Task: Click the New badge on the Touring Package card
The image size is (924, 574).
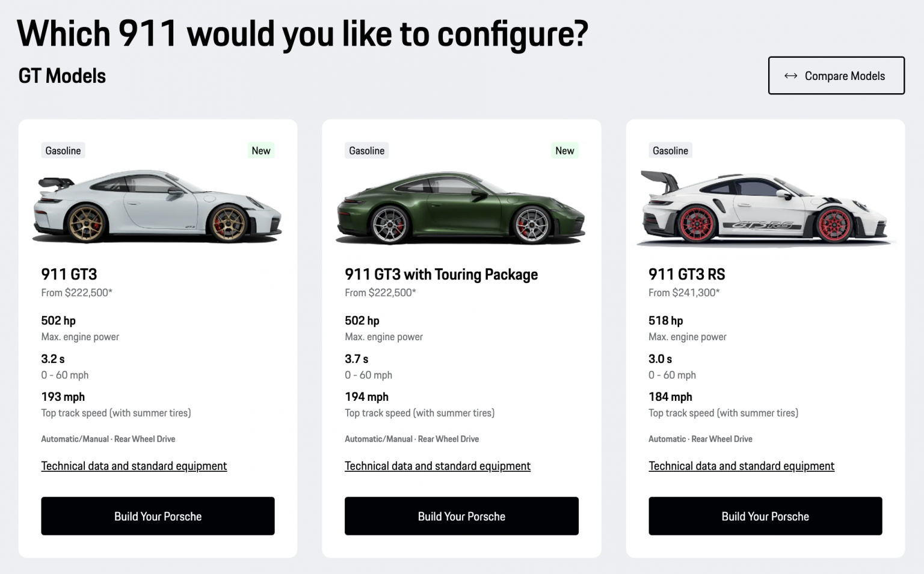Action: tap(565, 150)
